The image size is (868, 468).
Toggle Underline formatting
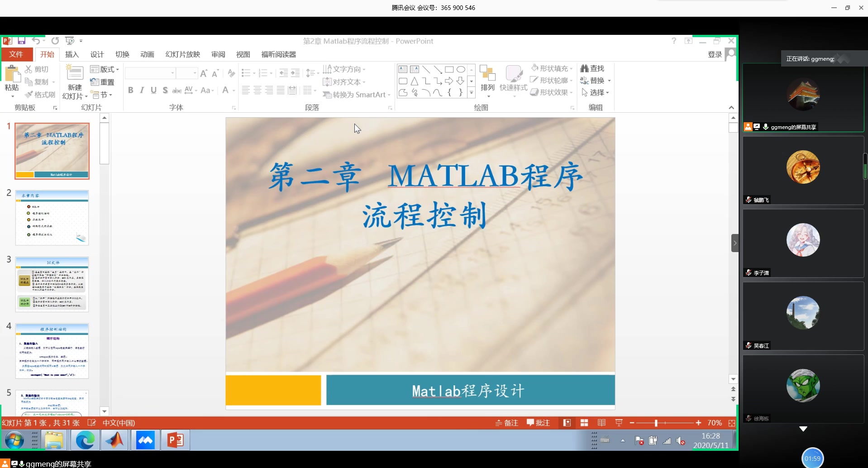(x=154, y=90)
